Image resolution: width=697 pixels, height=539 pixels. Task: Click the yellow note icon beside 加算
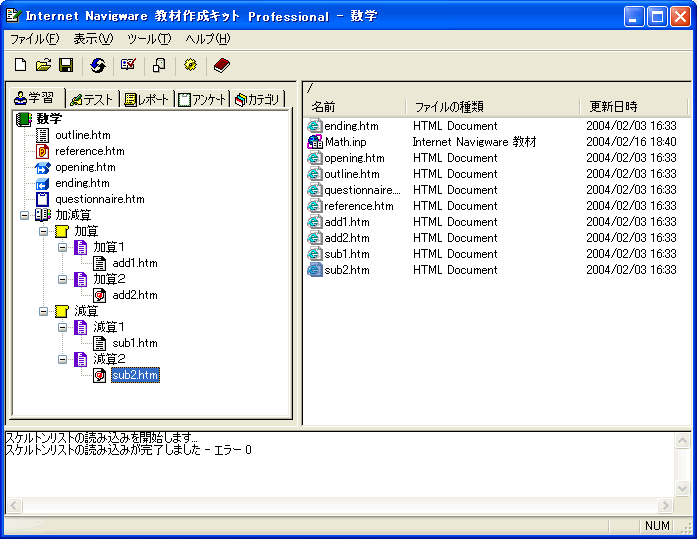coord(61,231)
